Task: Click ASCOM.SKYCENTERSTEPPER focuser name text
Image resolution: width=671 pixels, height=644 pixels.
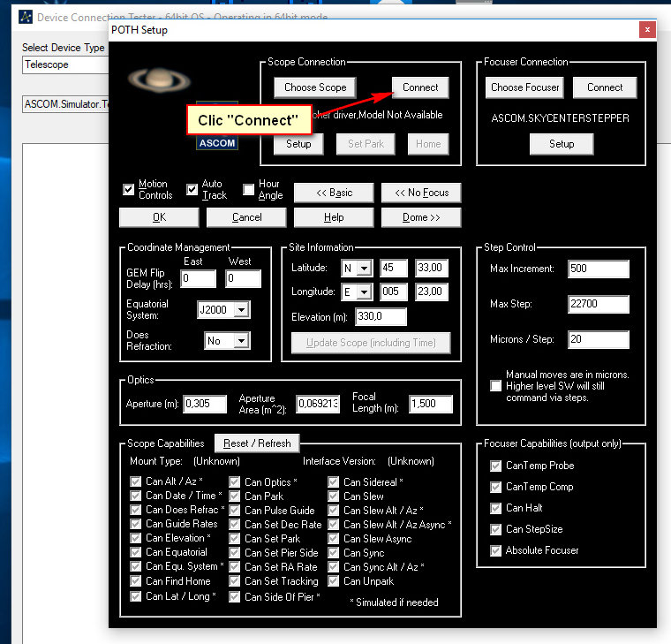Action: (x=560, y=118)
